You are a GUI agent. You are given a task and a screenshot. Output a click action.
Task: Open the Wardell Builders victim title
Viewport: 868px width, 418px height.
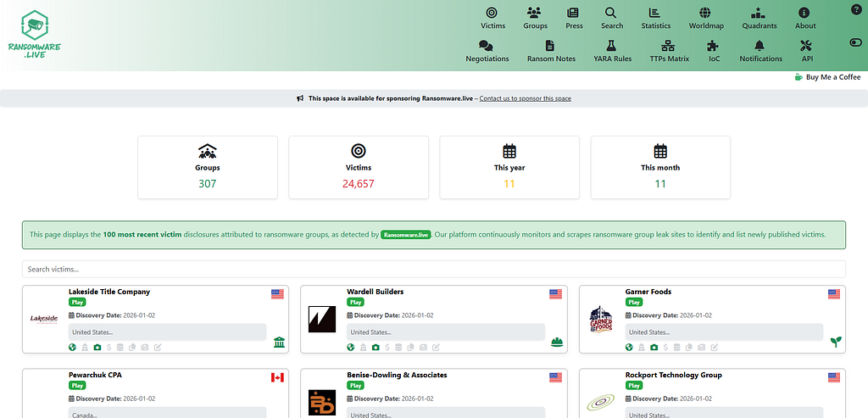pos(376,292)
